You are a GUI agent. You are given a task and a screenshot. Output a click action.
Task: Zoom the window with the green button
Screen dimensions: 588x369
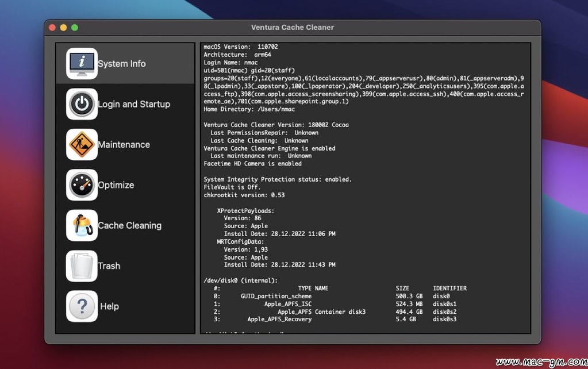[75, 28]
